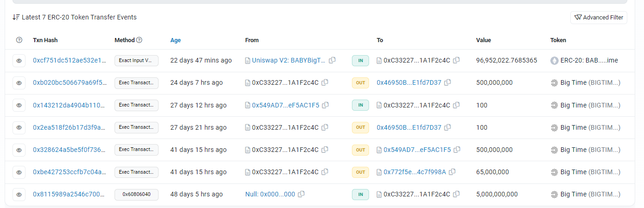This screenshot has width=644, height=208.
Task: Open the 0x549AD7...eF5AC1F5 sender address, 27 days row
Action: [285, 105]
